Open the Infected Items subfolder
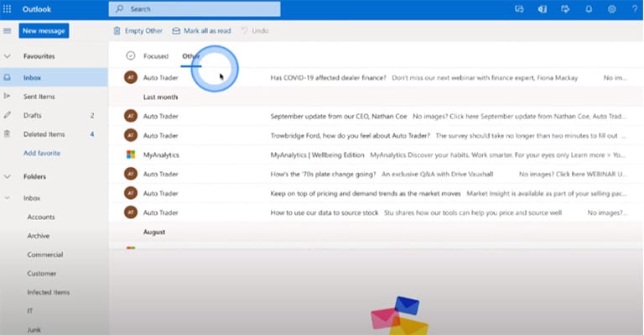 pos(49,292)
